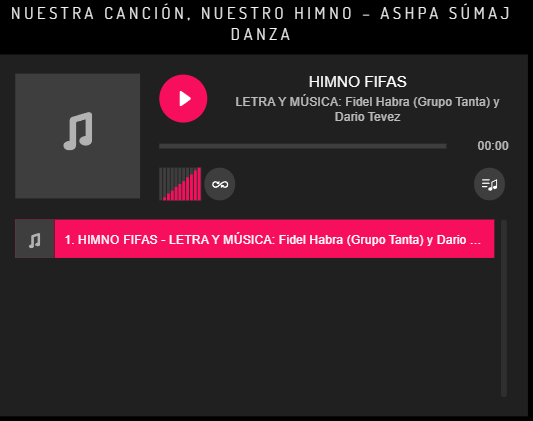Play the HIMNO FIFAS track
Image resolution: width=533 pixels, height=421 pixels.
tap(183, 99)
